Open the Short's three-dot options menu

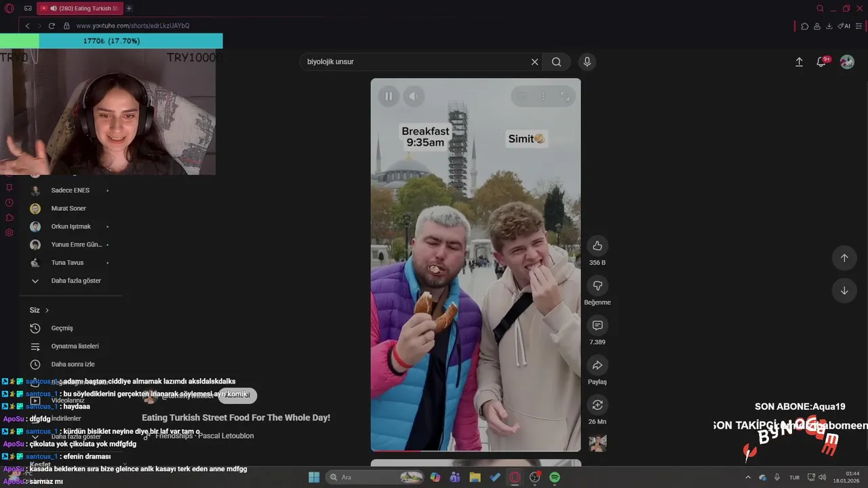pyautogui.click(x=543, y=96)
